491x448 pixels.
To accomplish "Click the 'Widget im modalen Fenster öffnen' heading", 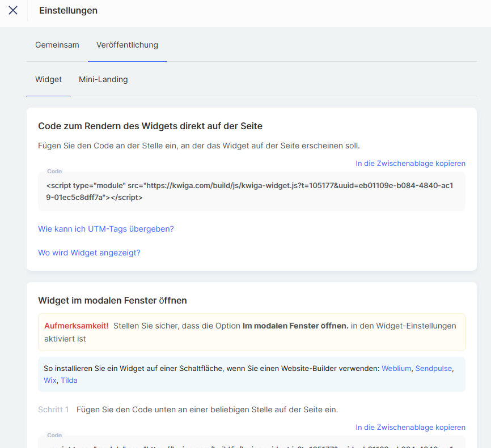I will pos(112,300).
